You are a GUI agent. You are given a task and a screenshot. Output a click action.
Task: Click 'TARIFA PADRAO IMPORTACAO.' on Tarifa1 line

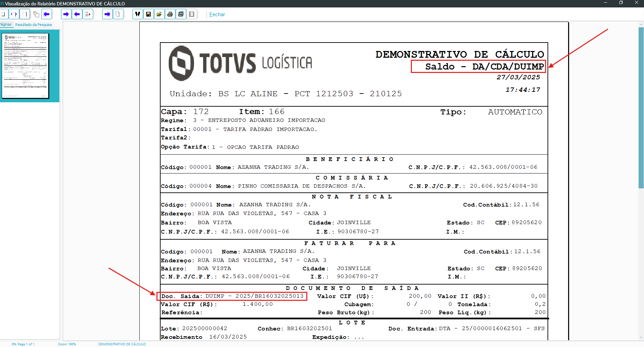270,129
